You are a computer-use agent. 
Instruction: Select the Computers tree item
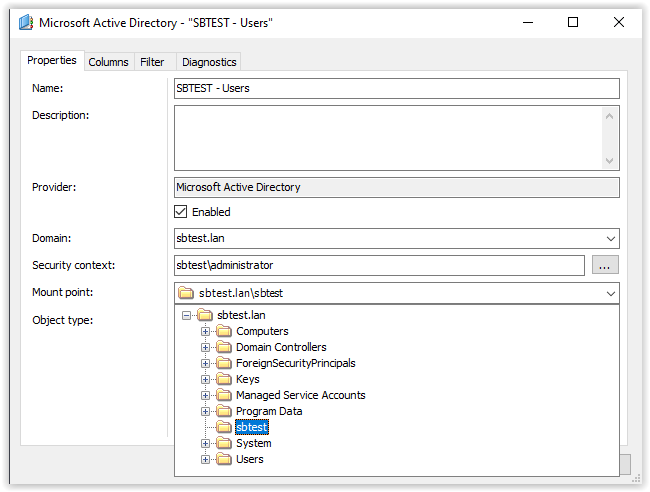(262, 331)
